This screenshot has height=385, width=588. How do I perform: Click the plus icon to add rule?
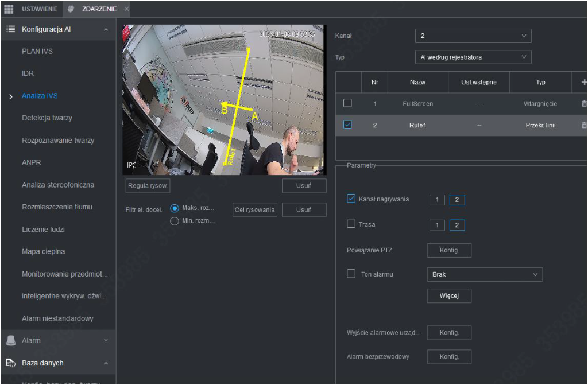click(583, 82)
